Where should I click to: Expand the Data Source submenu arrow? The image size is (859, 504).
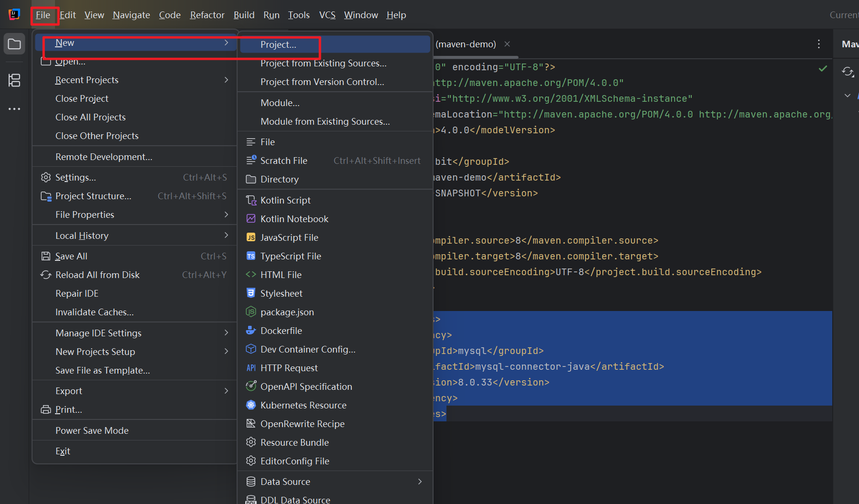click(x=420, y=482)
